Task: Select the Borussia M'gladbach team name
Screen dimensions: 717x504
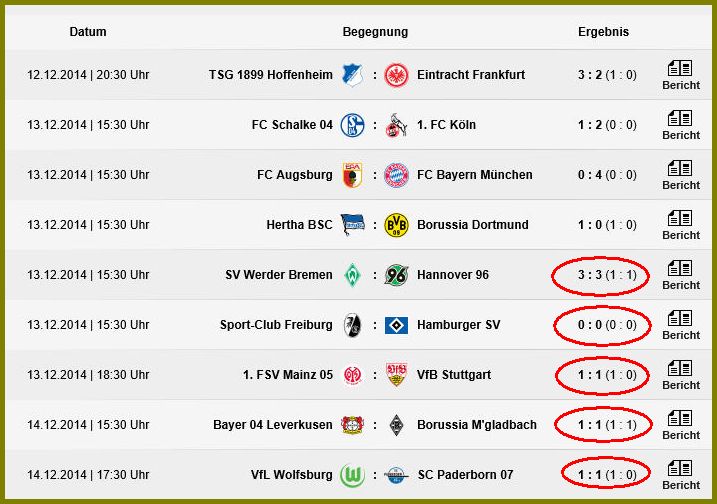Action: click(477, 425)
